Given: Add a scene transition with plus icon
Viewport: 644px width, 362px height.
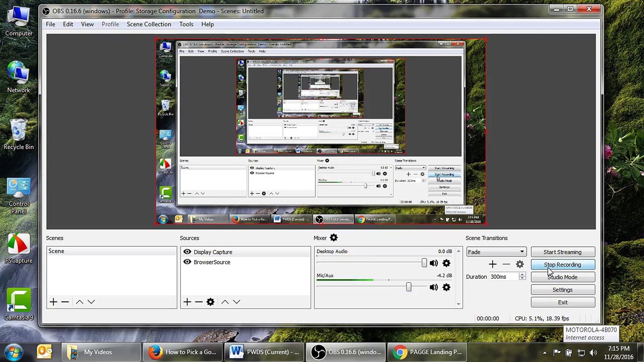Looking at the screenshot, I should tap(493, 264).
